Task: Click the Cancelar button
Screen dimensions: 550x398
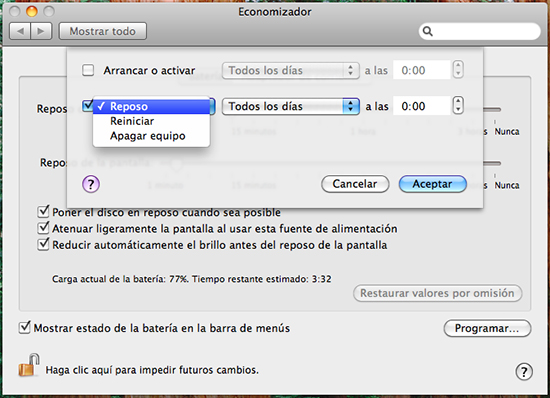Action: click(355, 184)
